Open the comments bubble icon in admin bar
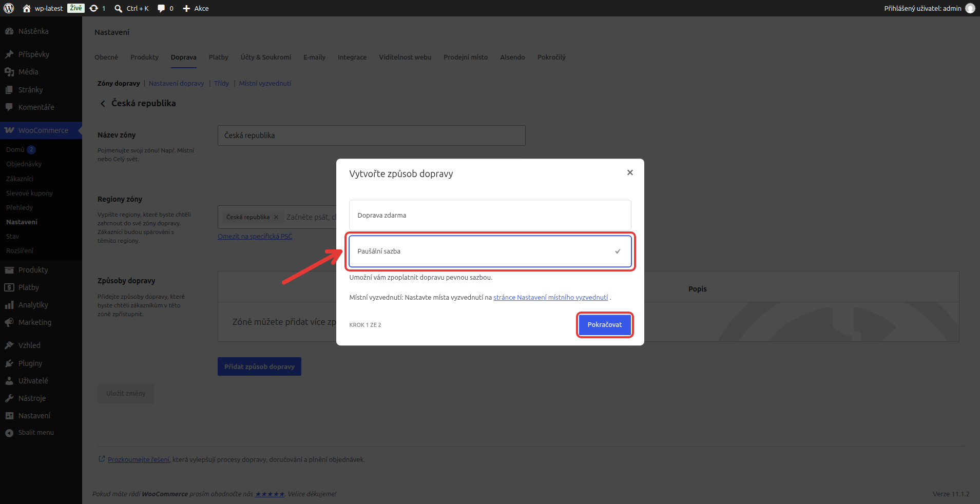Viewport: 980px width, 504px height. (x=161, y=8)
